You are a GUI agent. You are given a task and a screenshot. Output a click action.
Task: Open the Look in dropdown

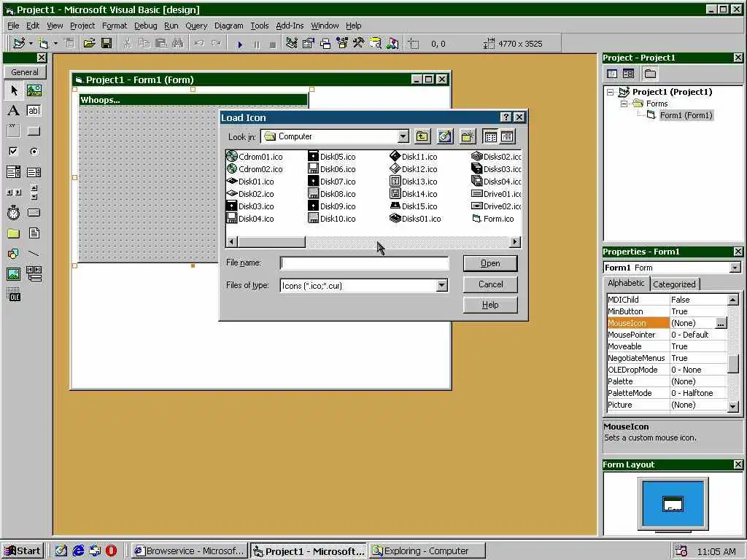403,136
